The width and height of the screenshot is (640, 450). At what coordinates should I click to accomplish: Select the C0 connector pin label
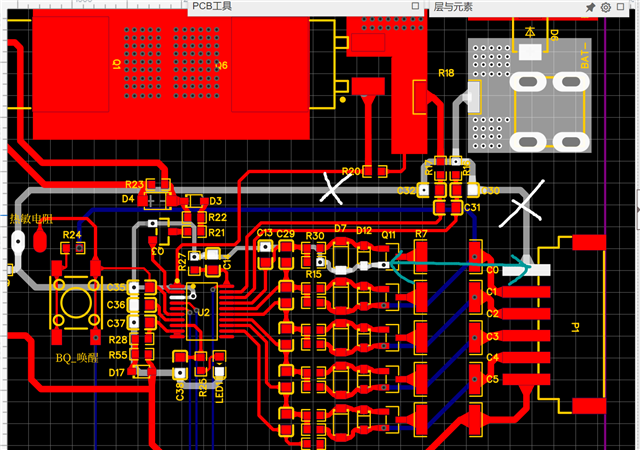coord(493,270)
